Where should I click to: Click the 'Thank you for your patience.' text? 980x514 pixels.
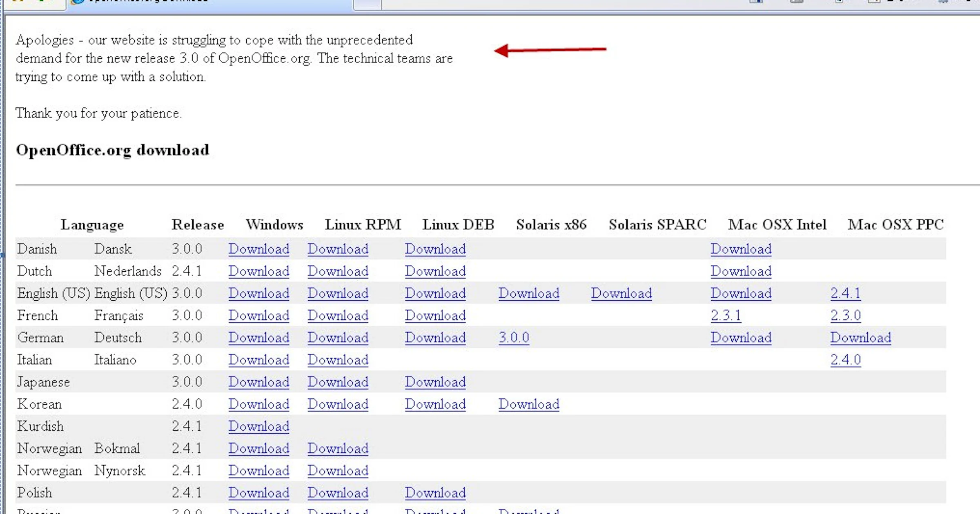(x=98, y=113)
